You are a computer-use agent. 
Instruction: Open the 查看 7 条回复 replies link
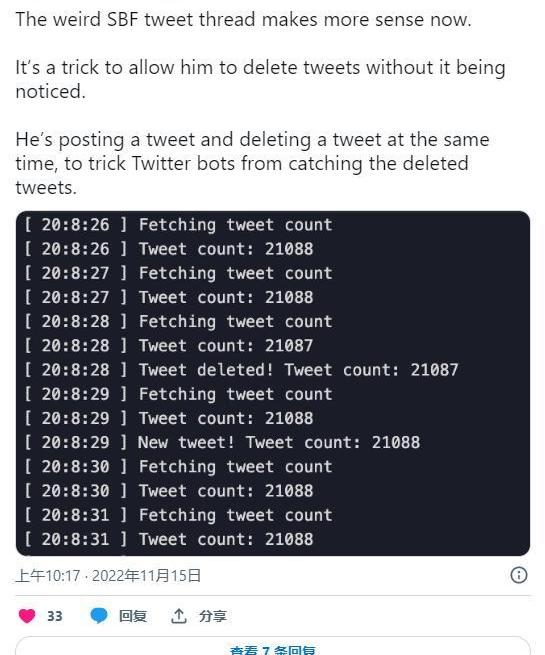(273, 650)
